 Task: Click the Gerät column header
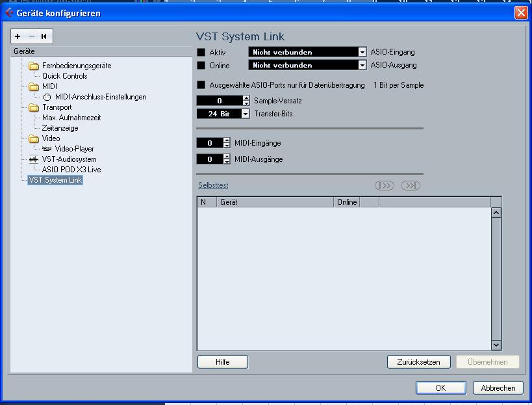tap(275, 202)
